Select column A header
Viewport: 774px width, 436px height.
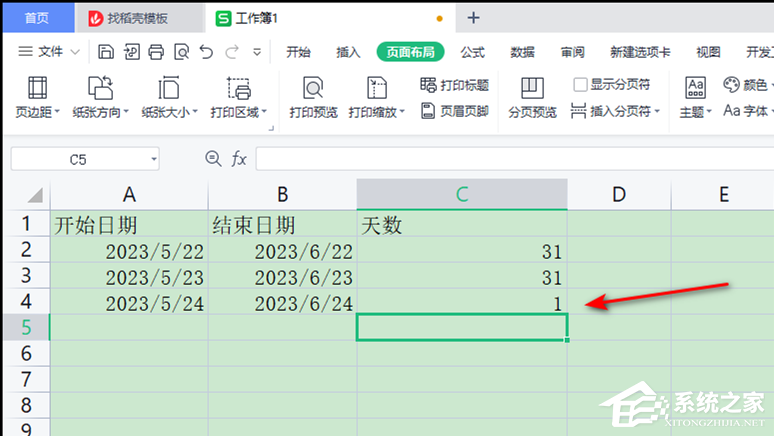point(129,195)
